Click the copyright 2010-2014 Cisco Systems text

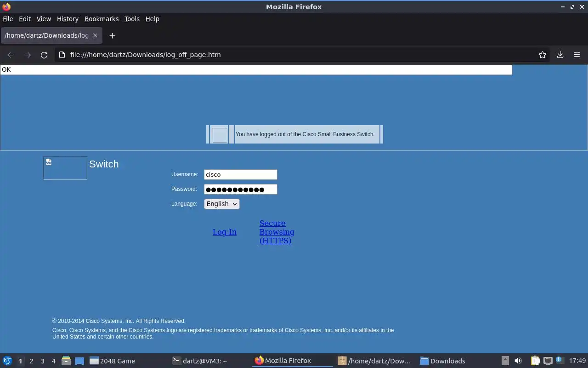119,321
